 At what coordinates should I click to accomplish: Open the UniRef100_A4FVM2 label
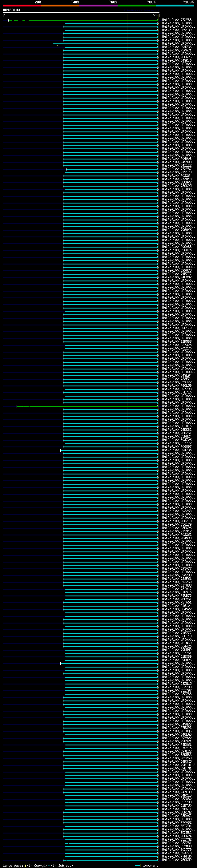(x=177, y=277)
